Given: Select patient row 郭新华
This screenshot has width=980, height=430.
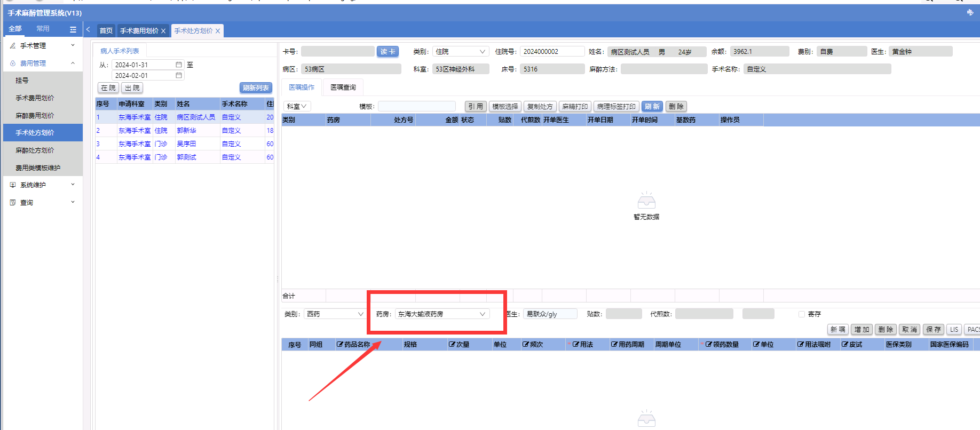Looking at the screenshot, I should point(185,131).
